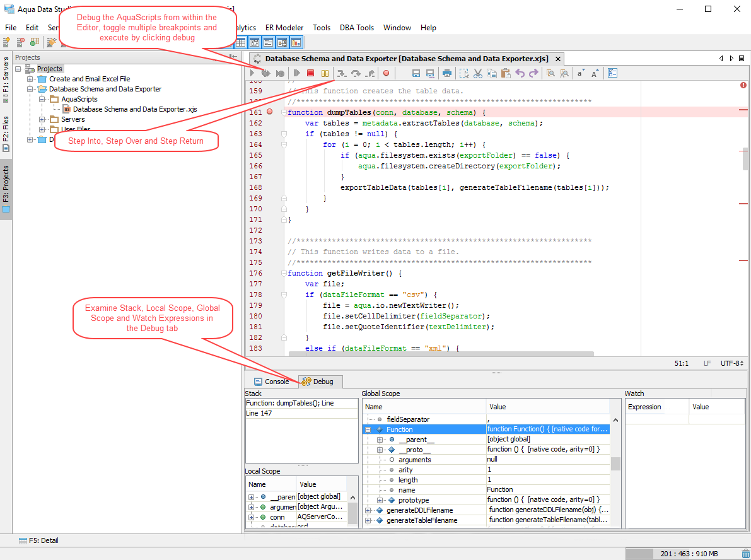
Task: Open Find with the magnifier icon
Action: (550, 73)
